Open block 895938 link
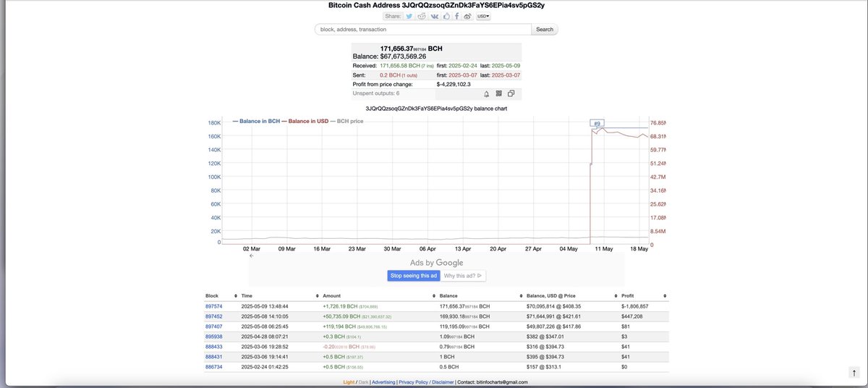Viewport: 868px width, 388px height. point(214,337)
